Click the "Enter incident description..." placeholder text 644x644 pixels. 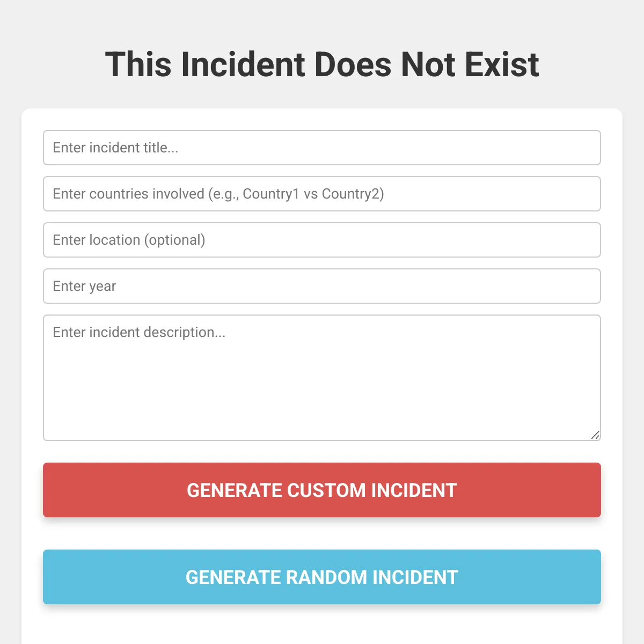click(139, 332)
